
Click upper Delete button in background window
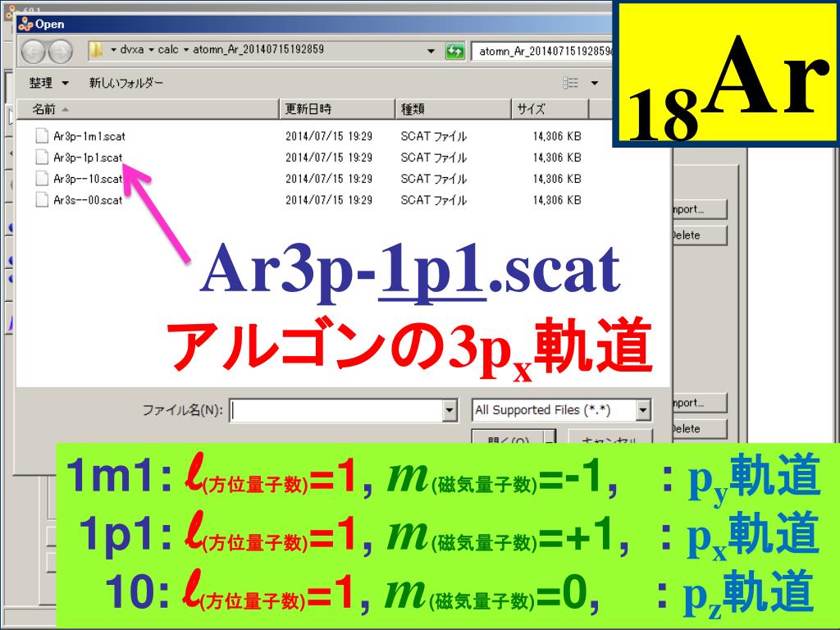coord(699,235)
